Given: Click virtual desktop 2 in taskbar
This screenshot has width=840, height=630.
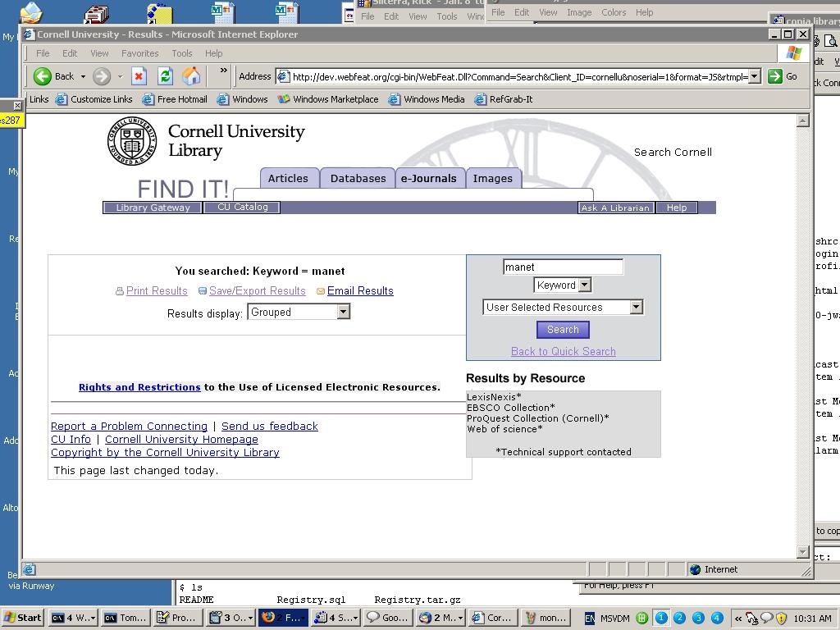Looking at the screenshot, I should [679, 618].
